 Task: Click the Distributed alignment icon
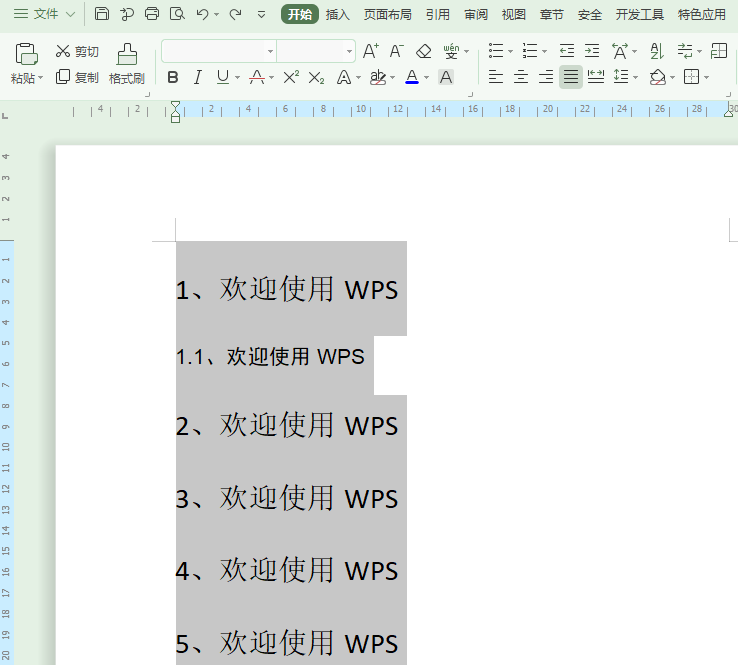click(596, 77)
